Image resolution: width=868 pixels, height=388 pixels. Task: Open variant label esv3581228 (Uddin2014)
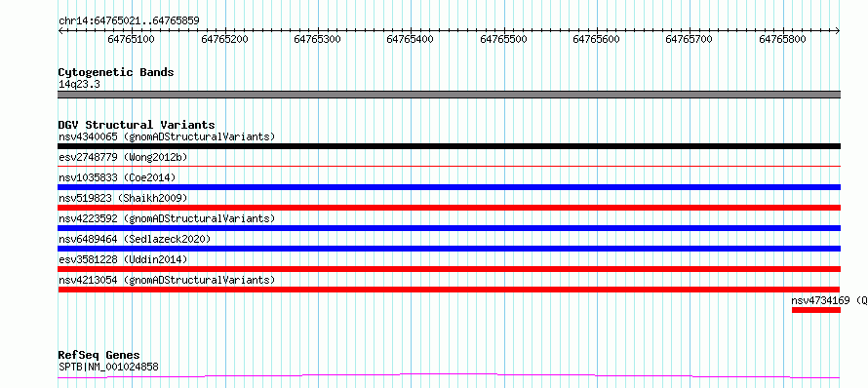pyautogui.click(x=123, y=259)
